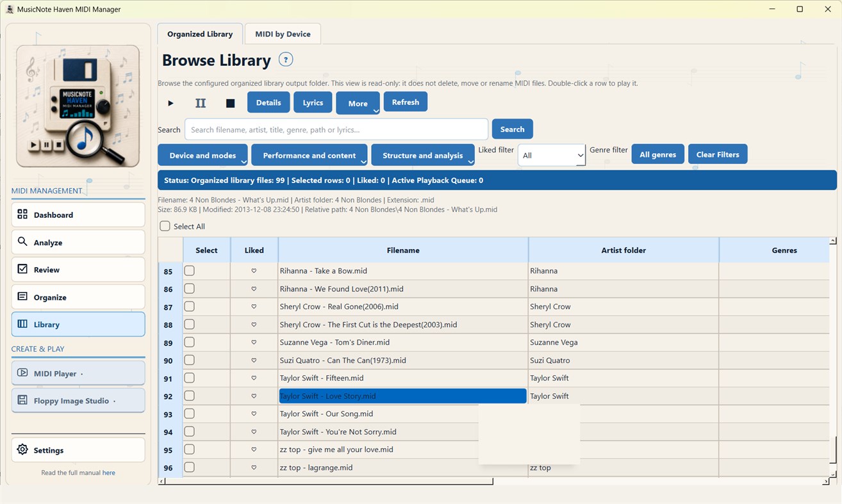842x504 pixels.
Task: Switch to the MIDI by Device tab
Action: (283, 34)
